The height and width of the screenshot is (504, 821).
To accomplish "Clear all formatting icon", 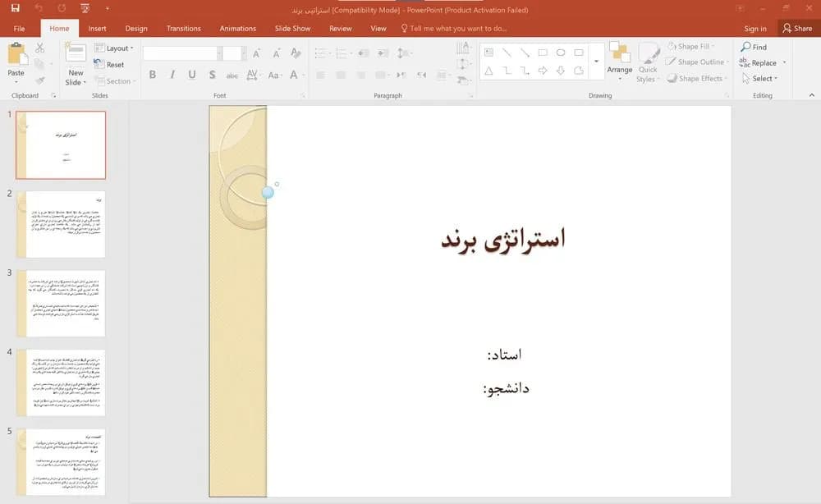I will tap(296, 53).
